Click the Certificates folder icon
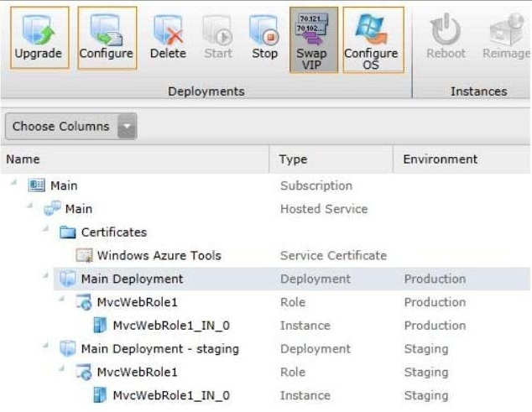Screen dimensions: 532x412 point(67,232)
